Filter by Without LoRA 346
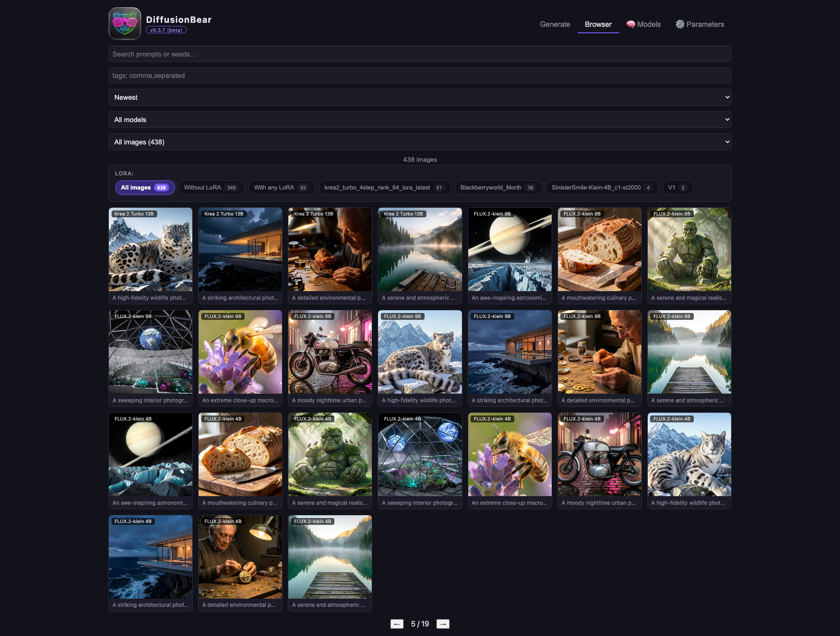 point(211,188)
